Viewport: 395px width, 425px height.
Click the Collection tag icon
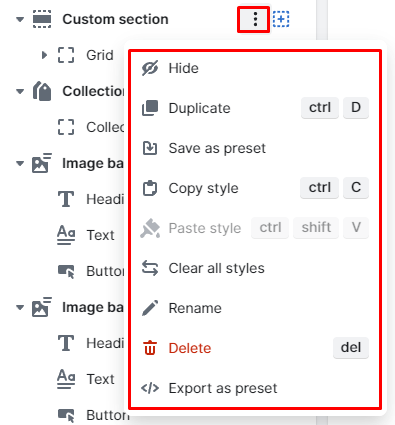(x=42, y=91)
